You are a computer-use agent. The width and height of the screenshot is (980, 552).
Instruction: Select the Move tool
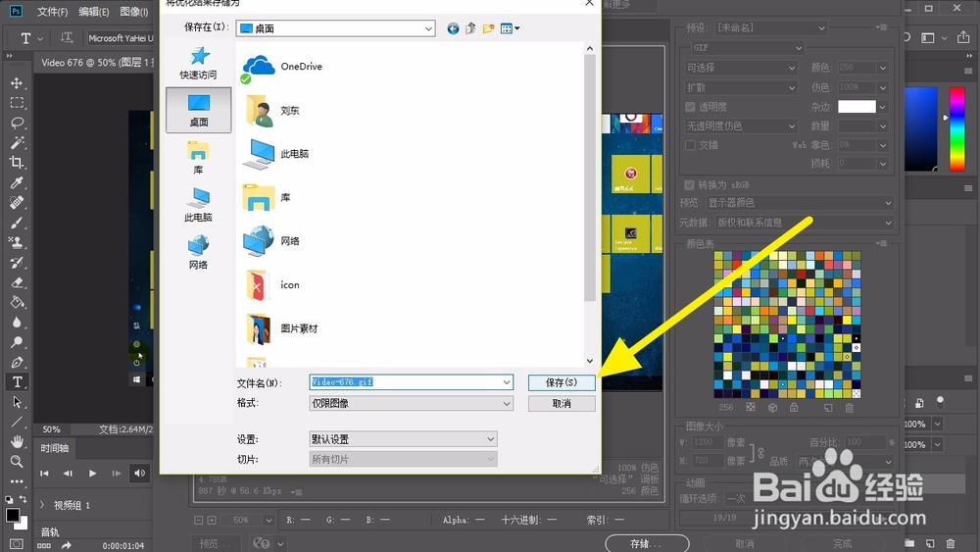pos(17,82)
